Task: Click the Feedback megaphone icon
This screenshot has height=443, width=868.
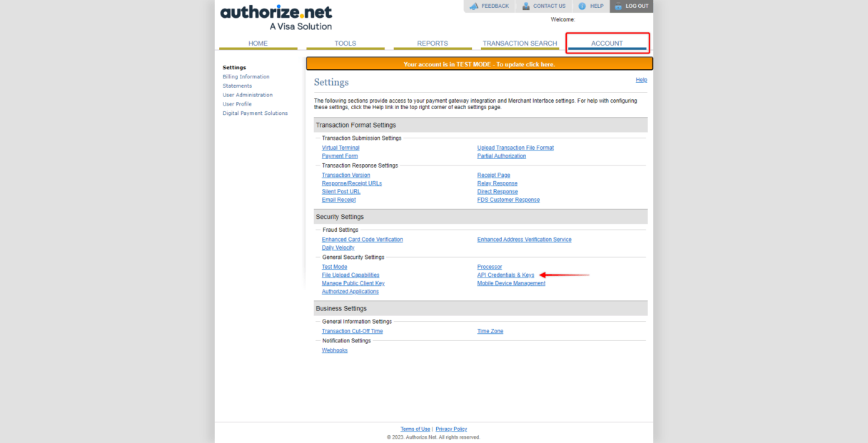Action: (x=474, y=6)
